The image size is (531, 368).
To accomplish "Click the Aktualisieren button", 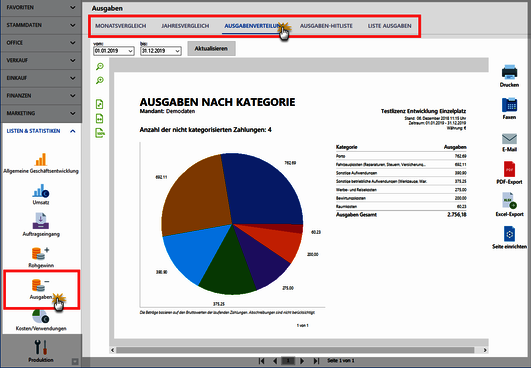I will click(x=211, y=49).
